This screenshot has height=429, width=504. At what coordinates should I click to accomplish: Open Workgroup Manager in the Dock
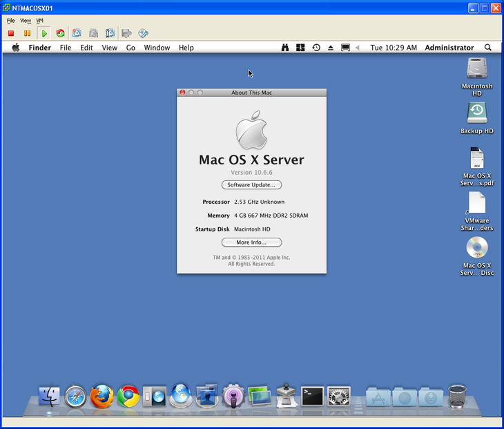click(x=207, y=396)
